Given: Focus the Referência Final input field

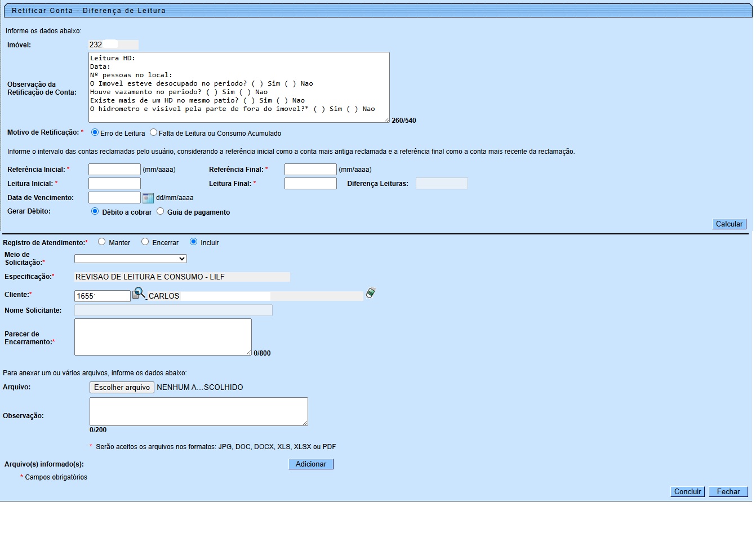Looking at the screenshot, I should 310,170.
